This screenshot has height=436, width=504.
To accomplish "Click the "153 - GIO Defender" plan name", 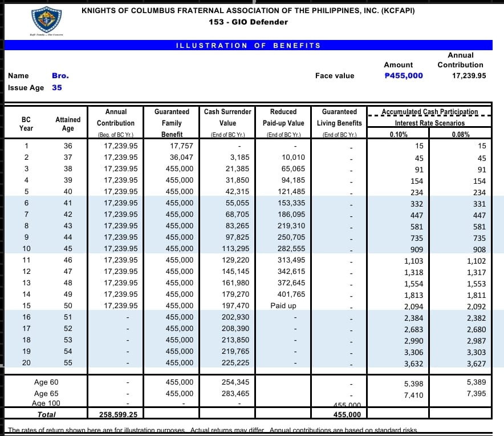I will [x=248, y=22].
